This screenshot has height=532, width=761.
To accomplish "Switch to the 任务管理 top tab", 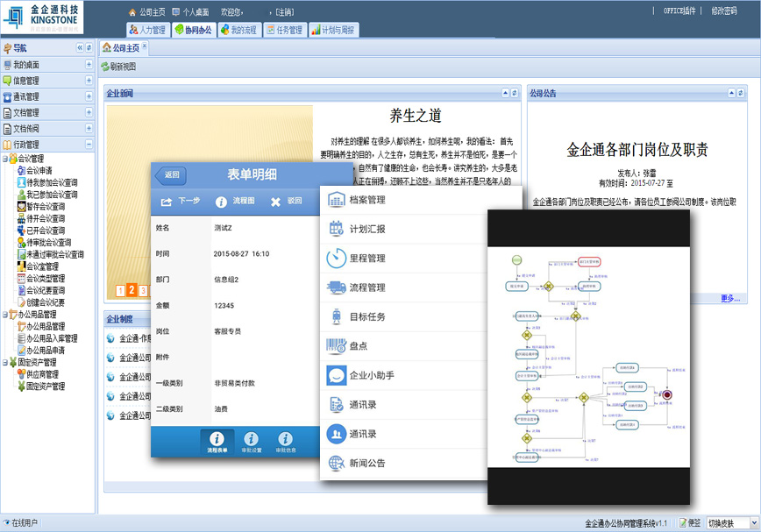I will pyautogui.click(x=283, y=30).
